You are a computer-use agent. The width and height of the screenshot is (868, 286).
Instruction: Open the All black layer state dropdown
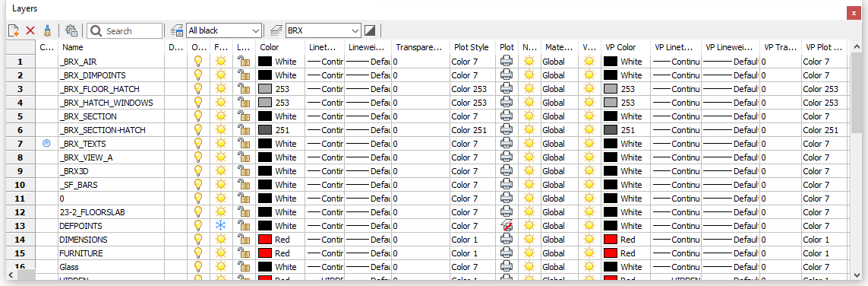[x=223, y=31]
